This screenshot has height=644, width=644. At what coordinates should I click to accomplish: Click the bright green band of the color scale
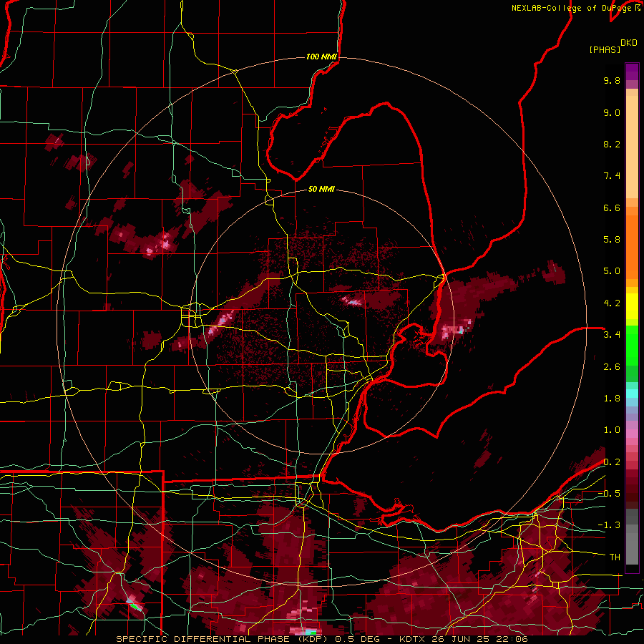point(632,345)
